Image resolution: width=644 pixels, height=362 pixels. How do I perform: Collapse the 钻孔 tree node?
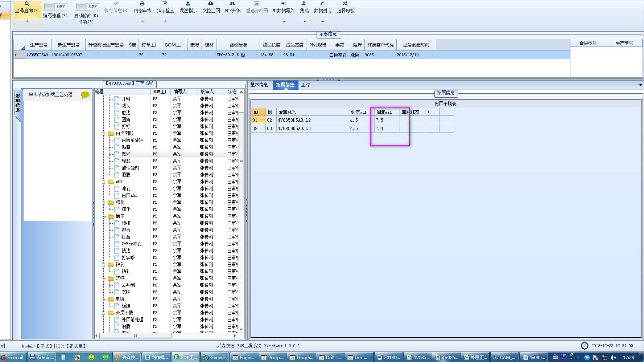click(x=104, y=265)
